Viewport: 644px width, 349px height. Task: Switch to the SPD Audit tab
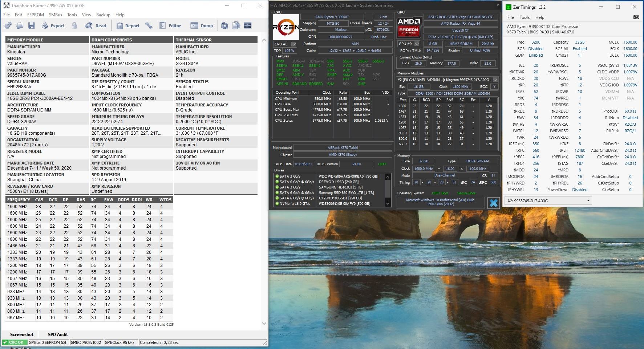(x=58, y=334)
